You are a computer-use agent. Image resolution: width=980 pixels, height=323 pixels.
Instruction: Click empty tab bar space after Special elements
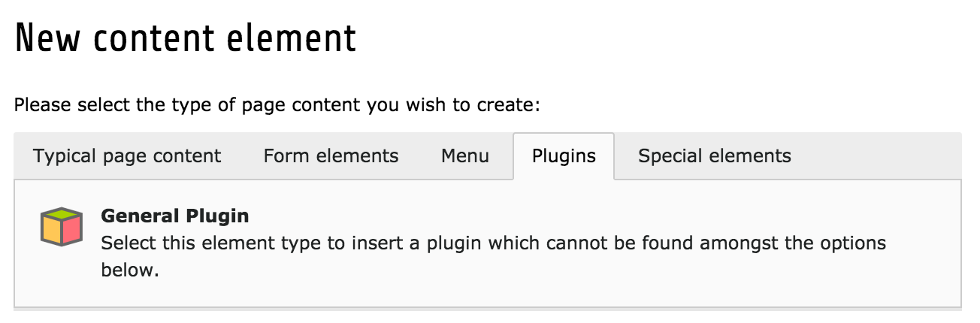pos(879,156)
